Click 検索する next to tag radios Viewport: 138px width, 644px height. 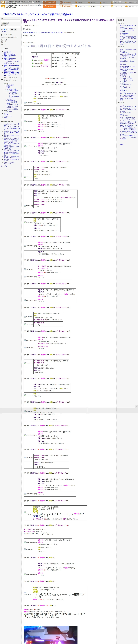click(14, 30)
